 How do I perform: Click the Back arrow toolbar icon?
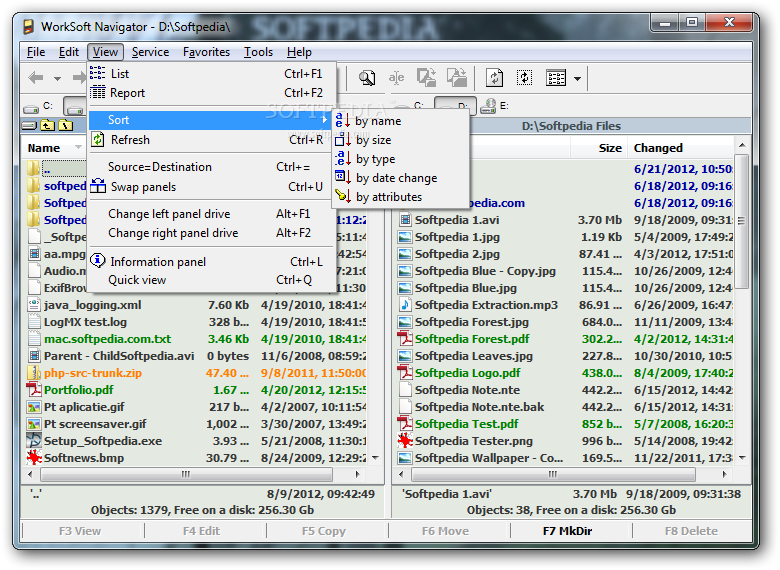(x=36, y=78)
